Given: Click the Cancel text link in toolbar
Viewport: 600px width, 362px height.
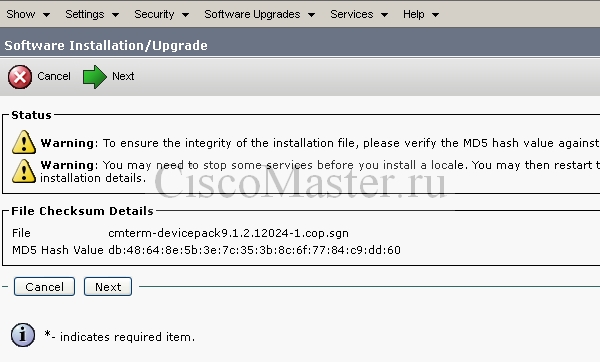Looking at the screenshot, I should click(54, 76).
